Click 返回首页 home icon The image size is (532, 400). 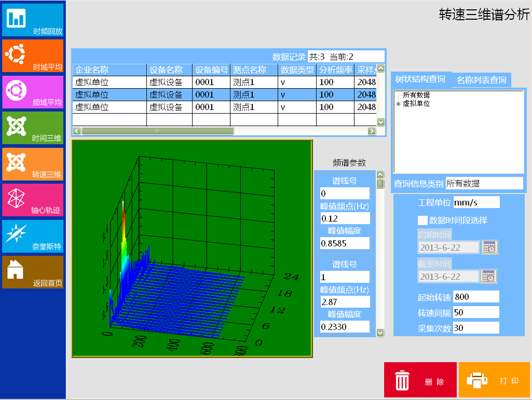click(x=33, y=272)
